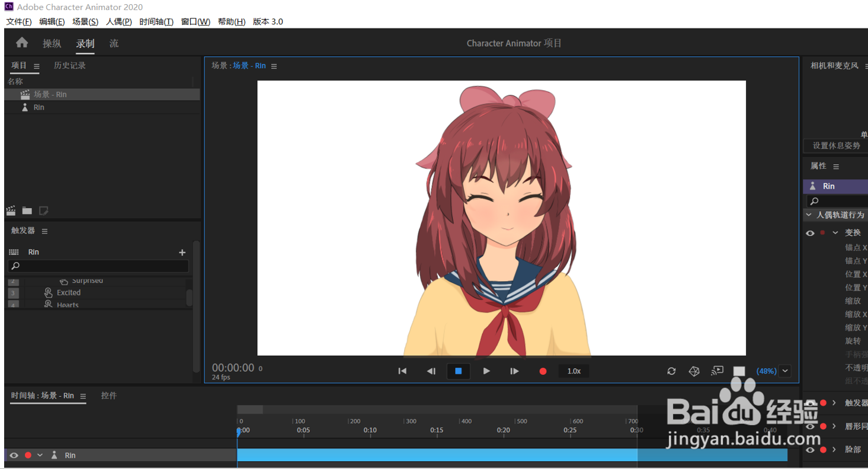Viewport: 868px width, 469px height.
Task: Click the refresh scene icon
Action: [671, 371]
